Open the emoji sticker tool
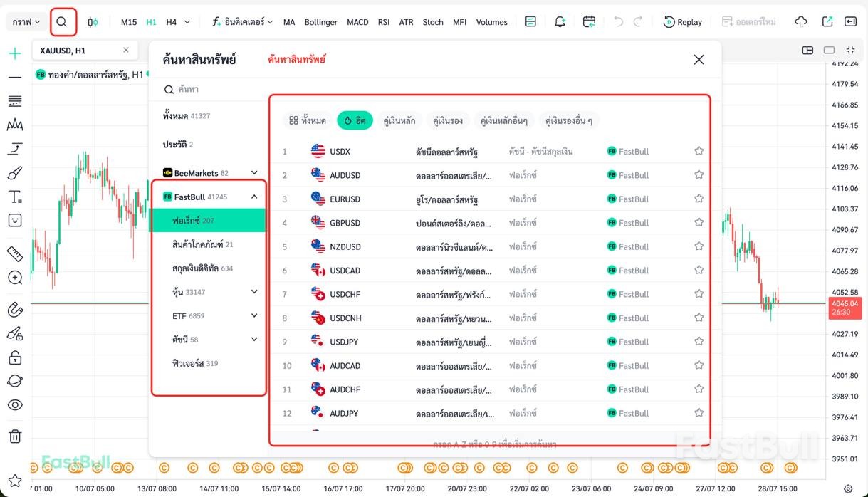 (x=15, y=220)
